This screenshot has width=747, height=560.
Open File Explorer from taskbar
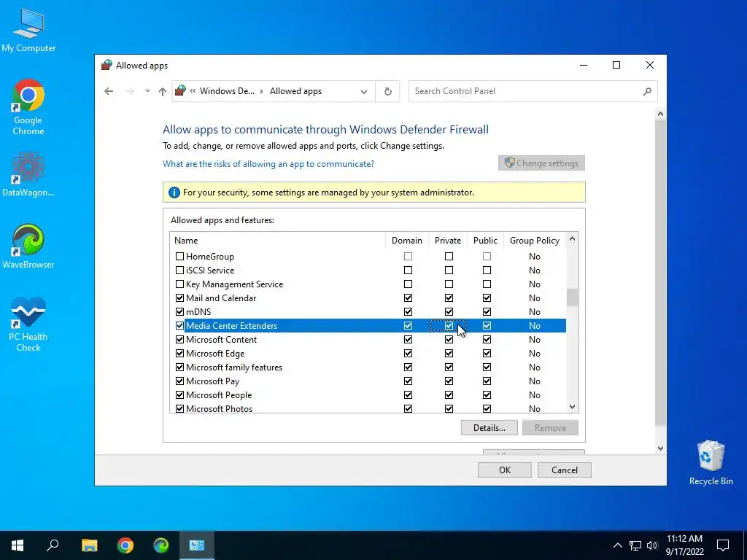pyautogui.click(x=89, y=545)
